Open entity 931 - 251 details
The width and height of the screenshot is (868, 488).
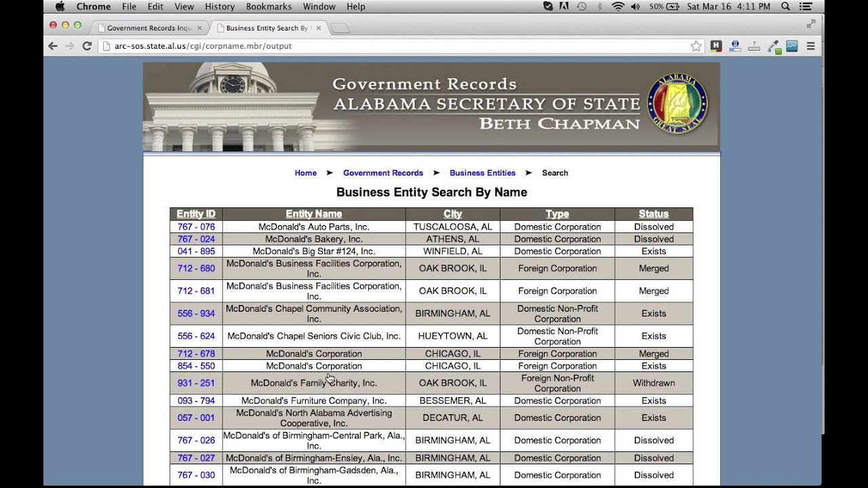pyautogui.click(x=196, y=383)
